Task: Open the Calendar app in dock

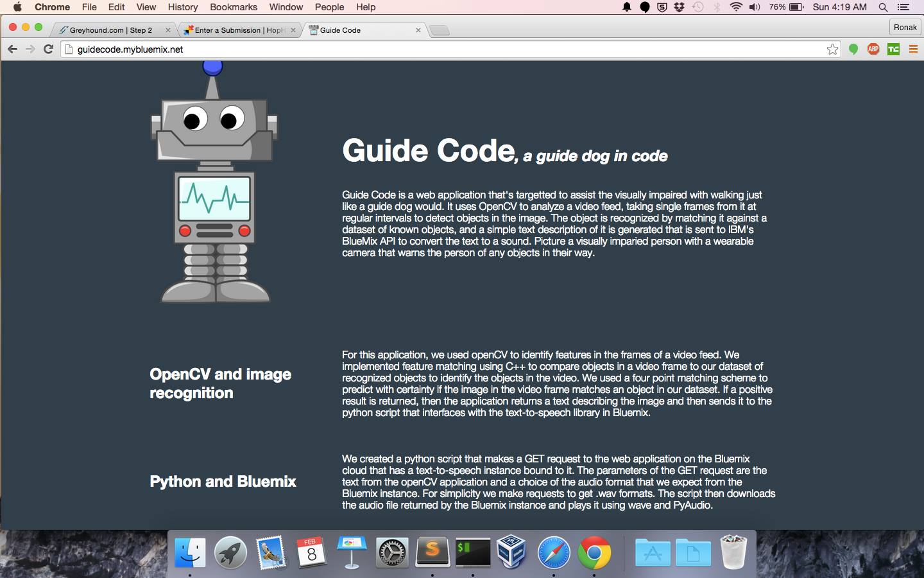Action: point(311,552)
